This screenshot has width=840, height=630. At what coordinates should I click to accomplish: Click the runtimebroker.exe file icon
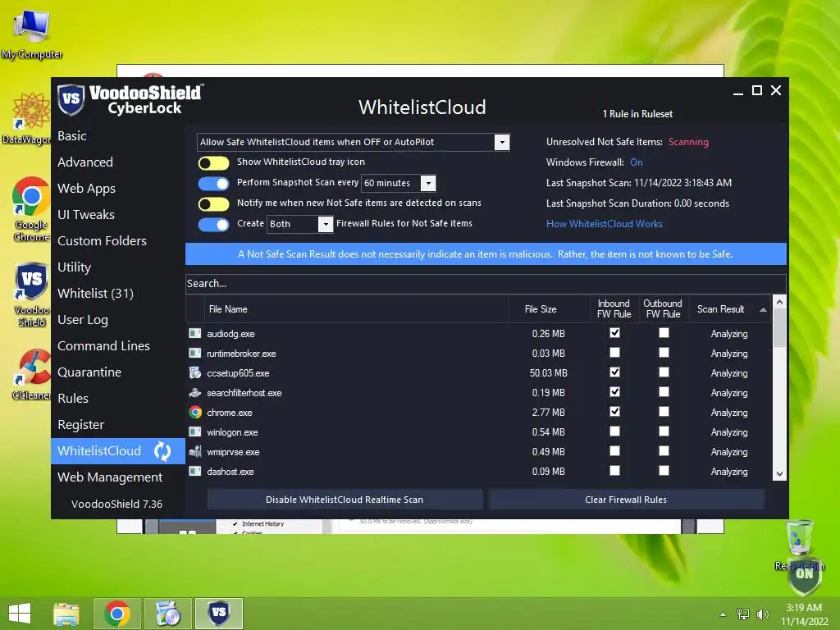(x=195, y=353)
